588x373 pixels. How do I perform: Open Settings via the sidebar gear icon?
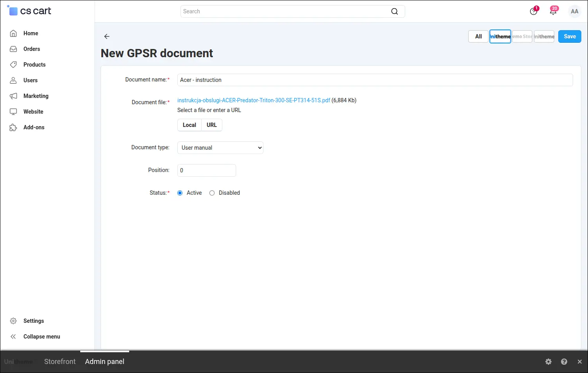click(13, 321)
